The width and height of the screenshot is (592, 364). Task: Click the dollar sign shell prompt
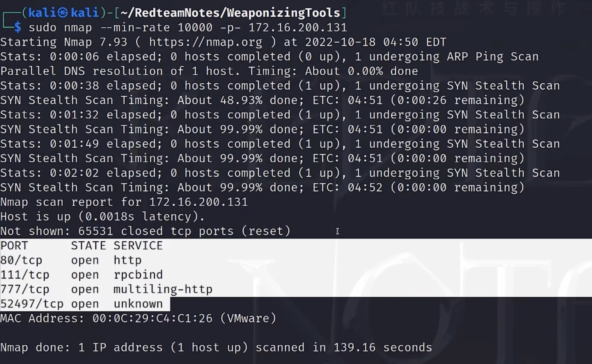pos(18,27)
